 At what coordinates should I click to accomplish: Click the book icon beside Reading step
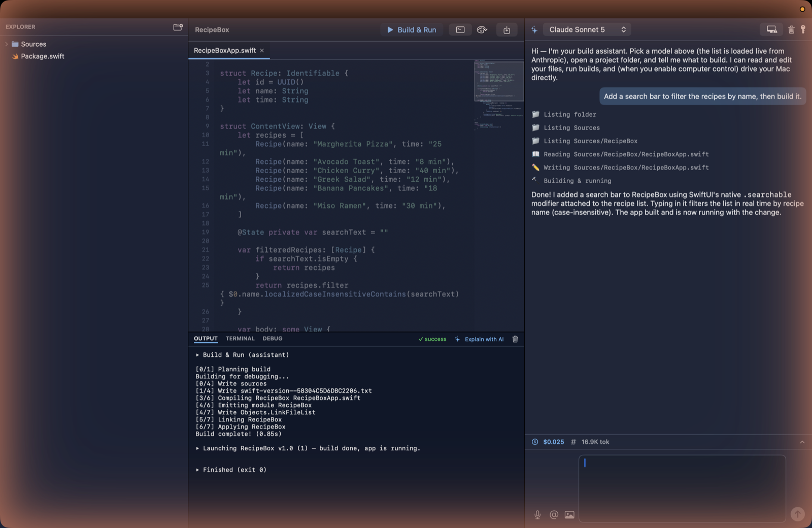535,154
